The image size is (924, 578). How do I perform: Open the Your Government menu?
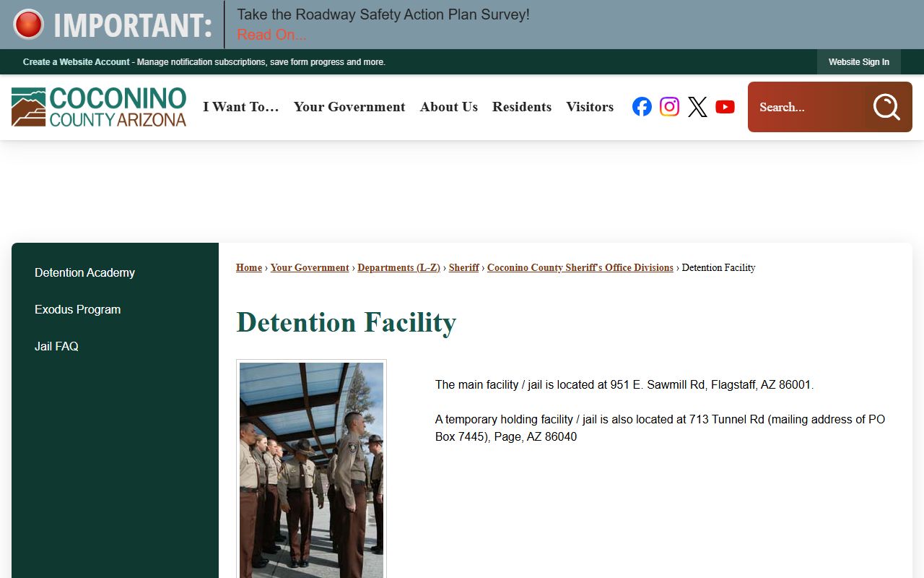[349, 107]
